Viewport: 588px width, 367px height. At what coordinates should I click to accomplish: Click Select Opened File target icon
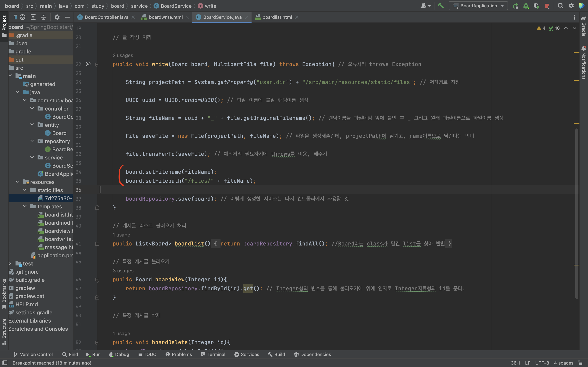(23, 17)
